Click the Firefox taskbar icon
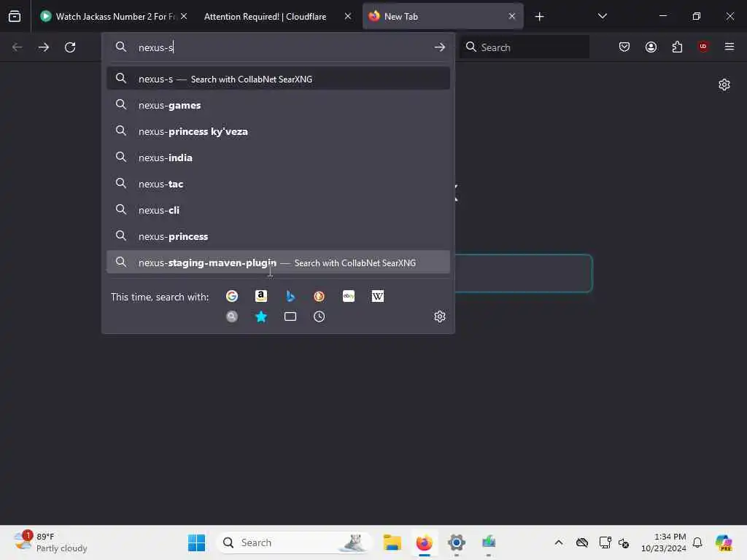The image size is (747, 560). click(424, 542)
